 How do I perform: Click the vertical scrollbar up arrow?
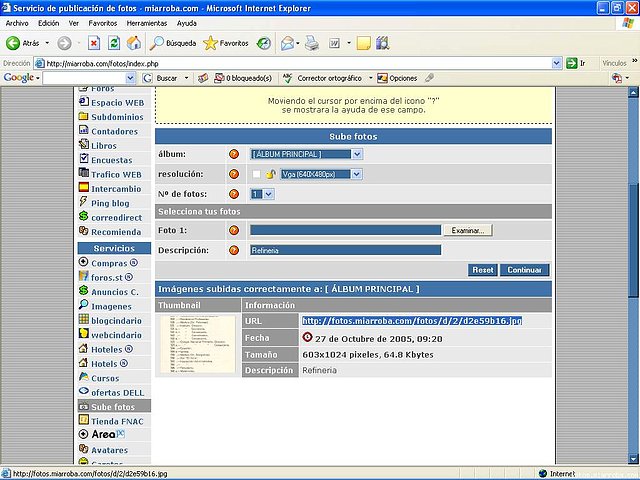click(633, 92)
